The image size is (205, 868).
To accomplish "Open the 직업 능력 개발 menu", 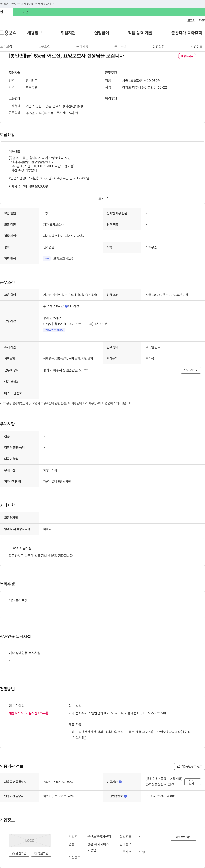I will pyautogui.click(x=140, y=33).
